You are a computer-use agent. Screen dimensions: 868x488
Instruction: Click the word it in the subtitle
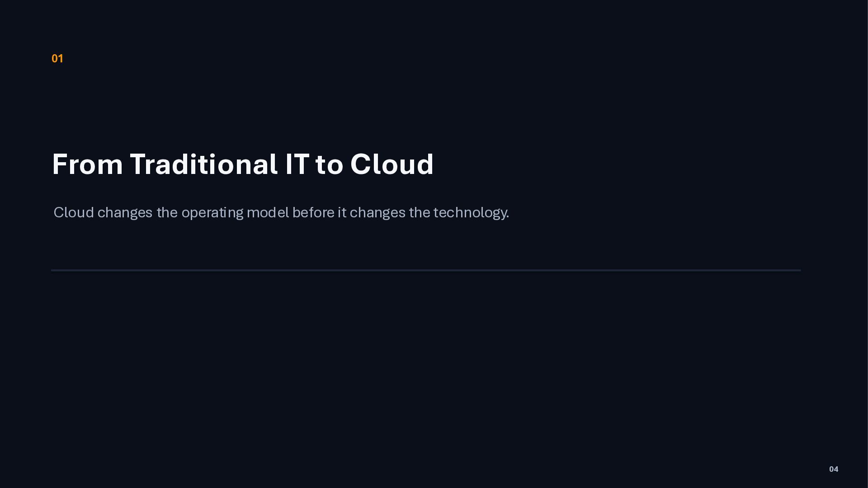point(342,212)
